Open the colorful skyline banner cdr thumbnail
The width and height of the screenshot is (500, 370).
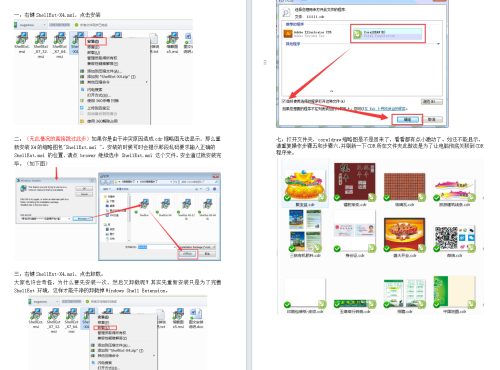click(x=454, y=190)
